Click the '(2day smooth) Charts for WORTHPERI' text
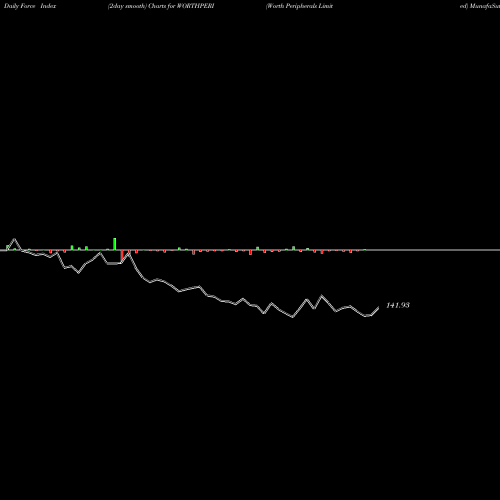The height and width of the screenshot is (500, 500). (x=161, y=6)
